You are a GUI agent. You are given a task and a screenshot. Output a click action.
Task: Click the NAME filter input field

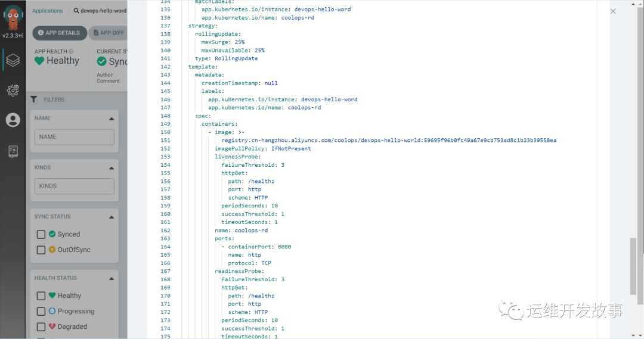click(75, 137)
